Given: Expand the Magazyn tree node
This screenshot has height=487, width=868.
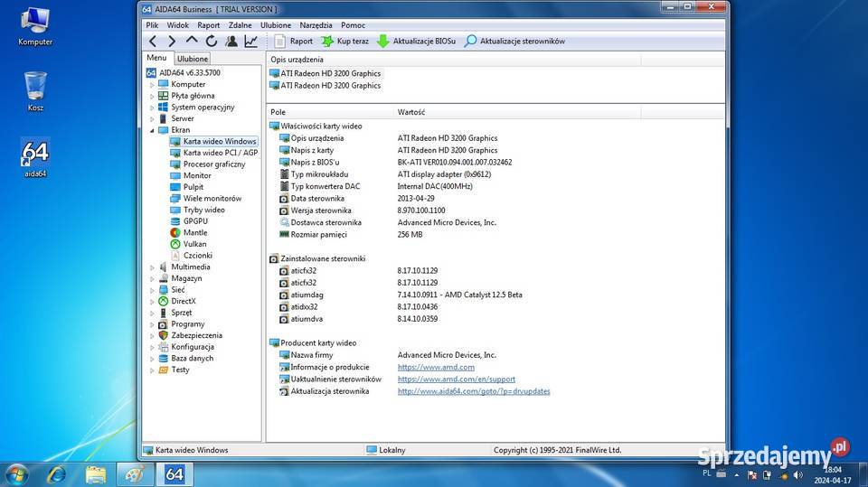Looking at the screenshot, I should click(152, 278).
